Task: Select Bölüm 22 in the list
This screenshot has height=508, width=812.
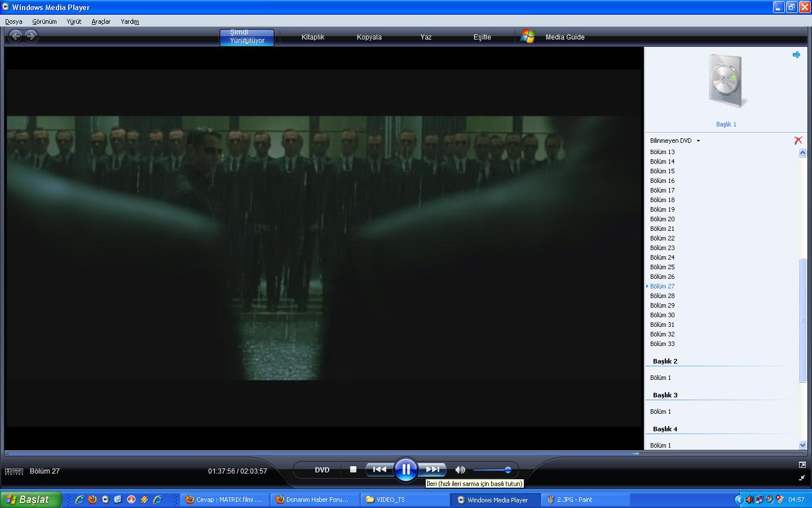Action: 663,238
